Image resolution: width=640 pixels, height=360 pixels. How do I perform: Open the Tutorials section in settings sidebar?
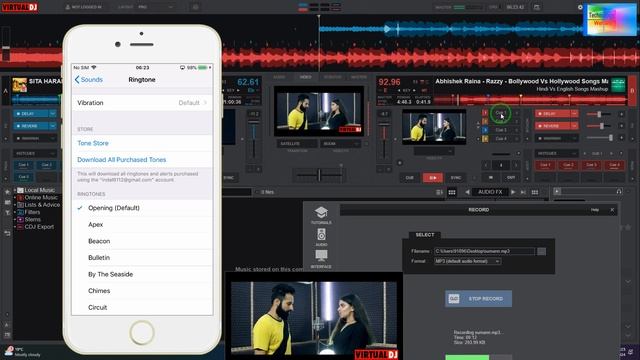(x=321, y=215)
